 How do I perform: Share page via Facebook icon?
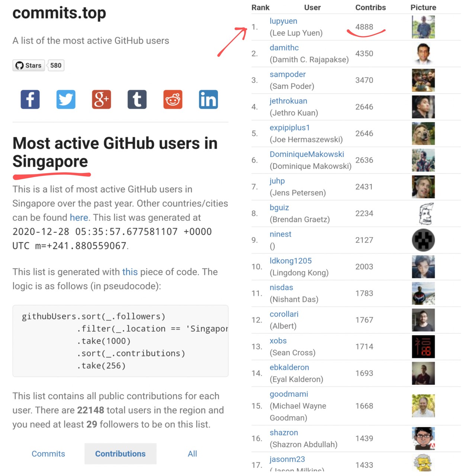point(30,100)
